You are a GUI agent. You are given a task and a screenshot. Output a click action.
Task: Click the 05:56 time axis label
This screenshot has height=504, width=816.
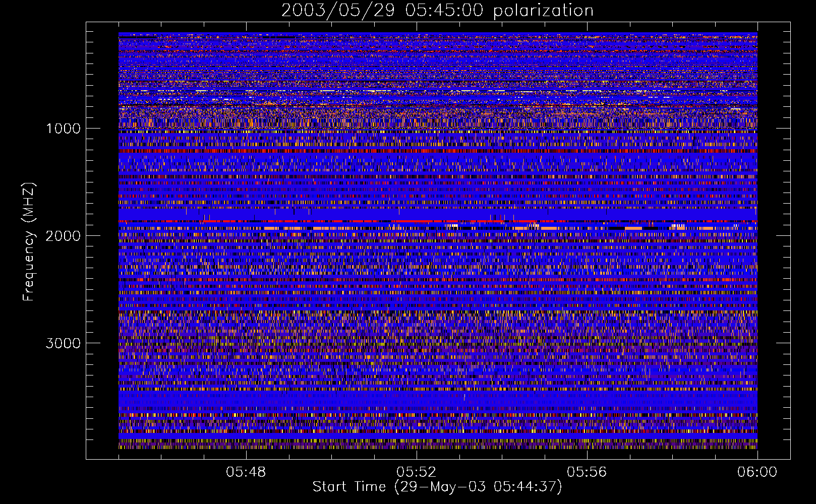tap(587, 472)
